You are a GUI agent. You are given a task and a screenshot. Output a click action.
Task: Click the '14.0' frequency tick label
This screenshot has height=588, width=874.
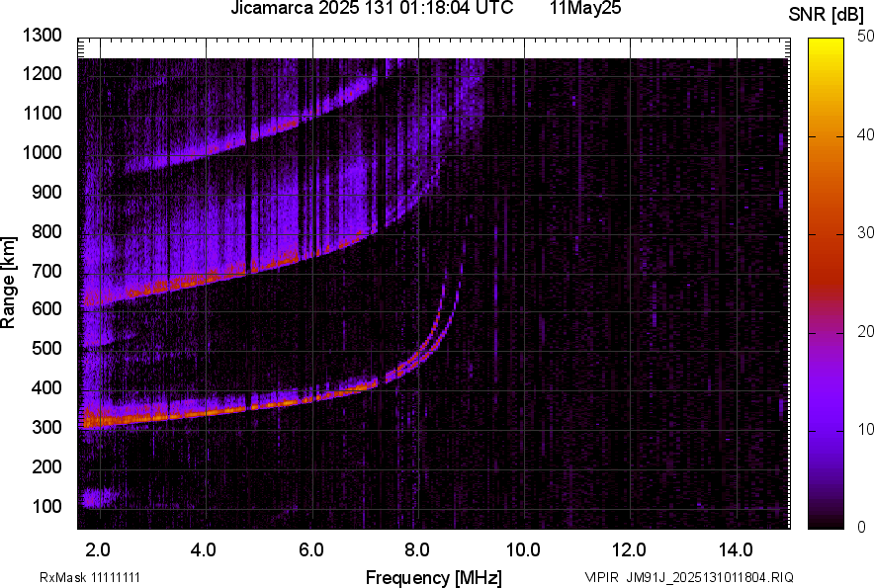736,550
